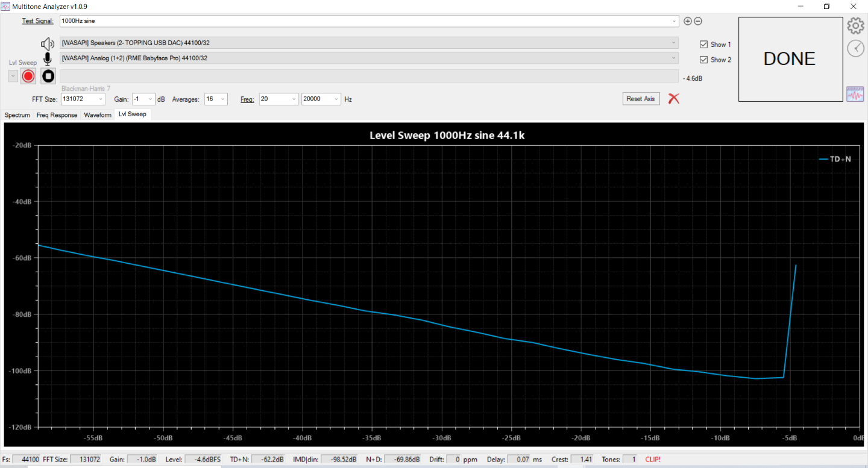Click the speaker output device icon
This screenshot has width=868, height=468.
tap(48, 44)
